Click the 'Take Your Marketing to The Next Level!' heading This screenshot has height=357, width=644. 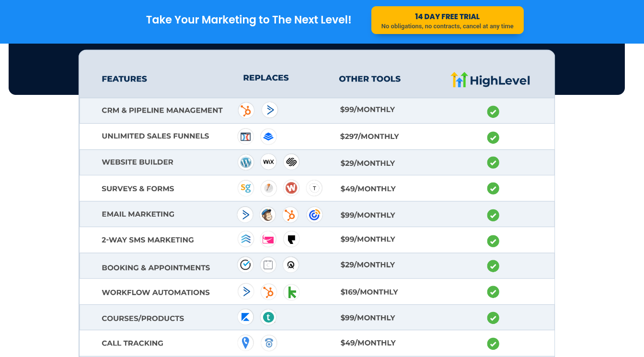(x=249, y=20)
